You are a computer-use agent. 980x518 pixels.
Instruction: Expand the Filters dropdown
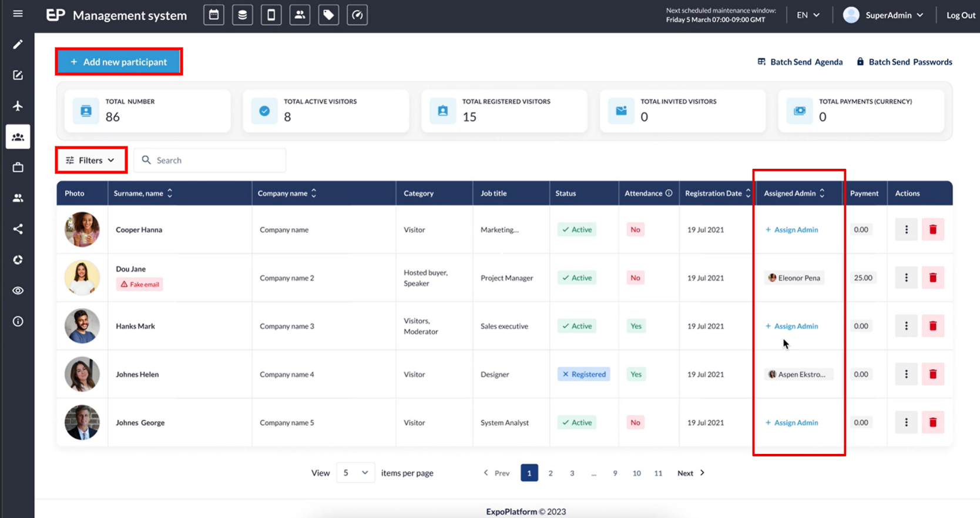[x=90, y=160]
